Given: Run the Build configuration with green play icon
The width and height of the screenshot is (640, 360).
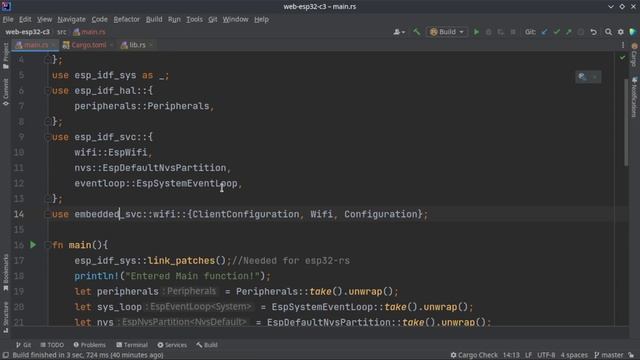Looking at the screenshot, I should (476, 32).
